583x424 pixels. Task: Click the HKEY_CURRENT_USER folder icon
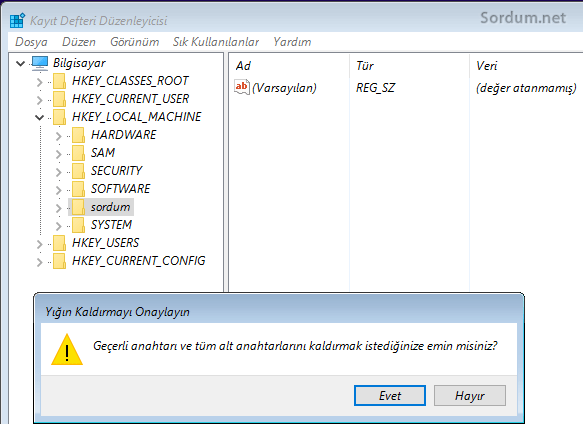tap(59, 99)
